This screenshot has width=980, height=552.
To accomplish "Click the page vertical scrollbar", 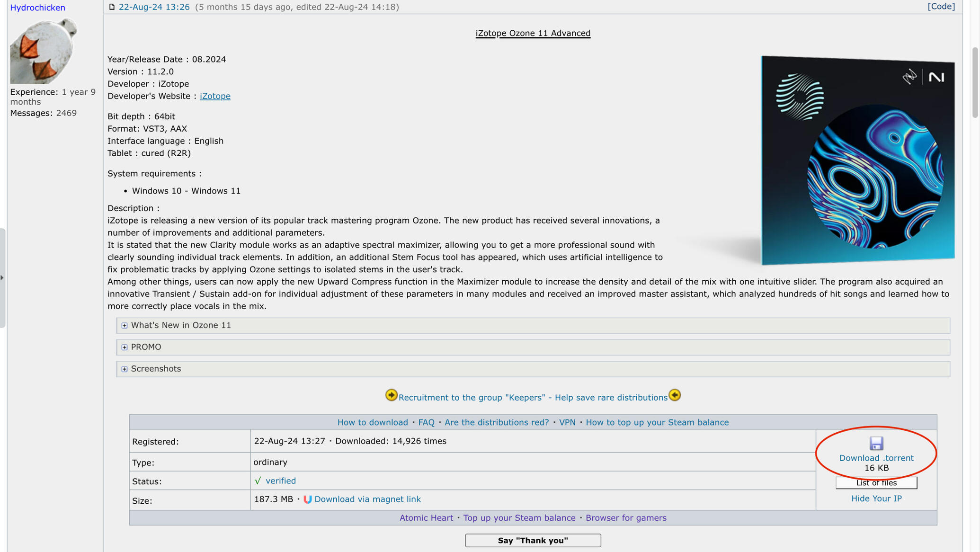I will click(975, 82).
